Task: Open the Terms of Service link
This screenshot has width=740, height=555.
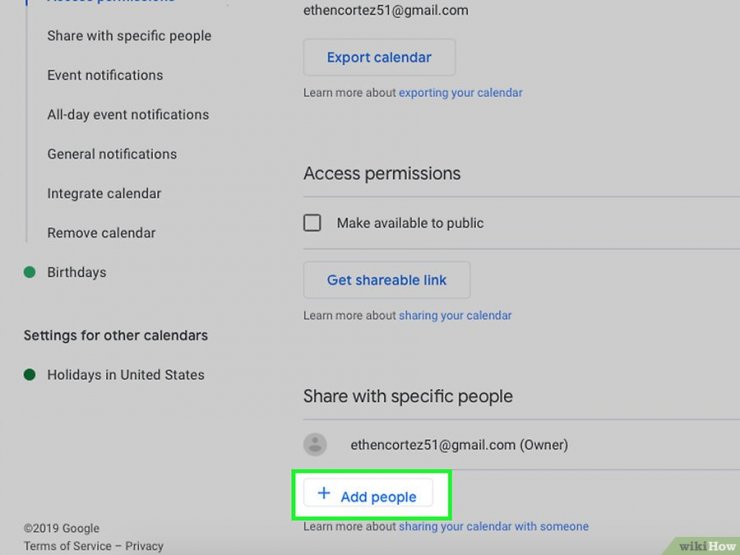Action: click(67, 546)
